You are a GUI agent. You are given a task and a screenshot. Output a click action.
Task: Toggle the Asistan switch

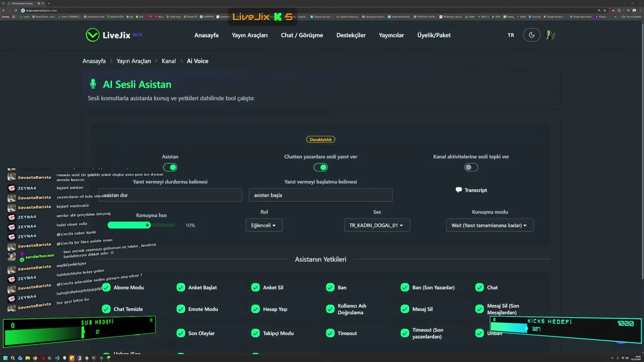(170, 167)
